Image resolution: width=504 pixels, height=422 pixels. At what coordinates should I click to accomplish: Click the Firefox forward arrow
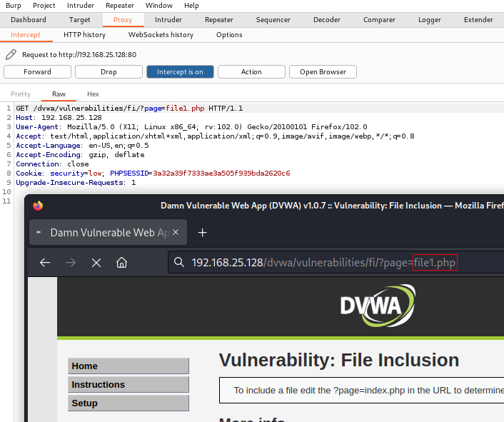pos(71,263)
